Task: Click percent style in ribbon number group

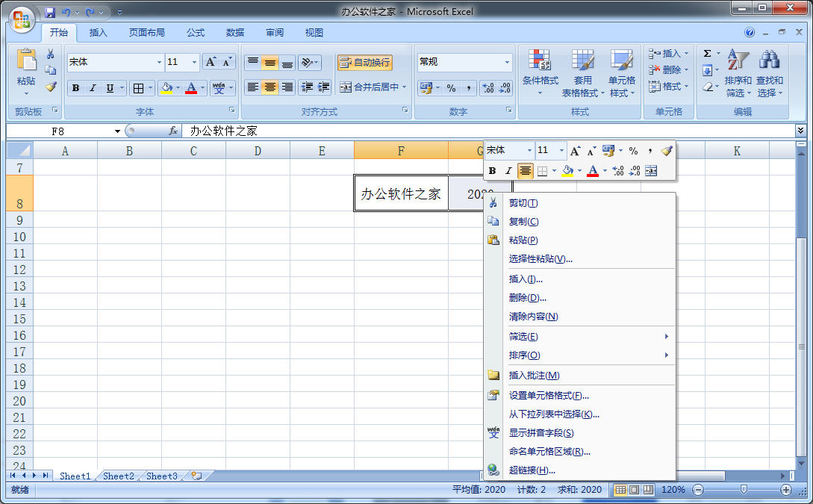Action: [451, 88]
